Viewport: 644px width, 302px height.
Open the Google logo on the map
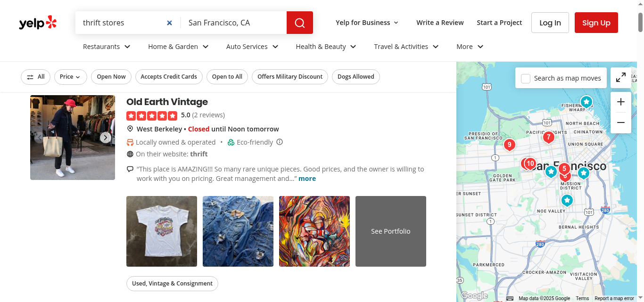coord(474,296)
